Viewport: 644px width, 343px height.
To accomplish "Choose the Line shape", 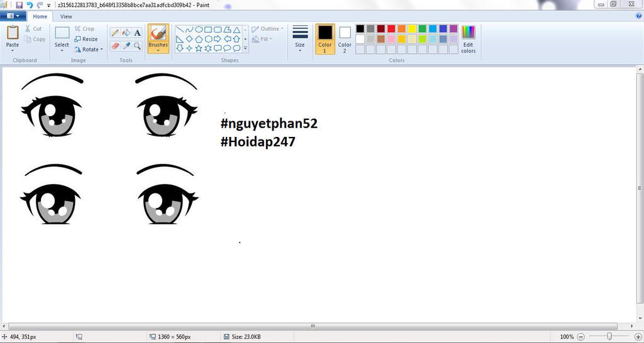I will tap(180, 30).
